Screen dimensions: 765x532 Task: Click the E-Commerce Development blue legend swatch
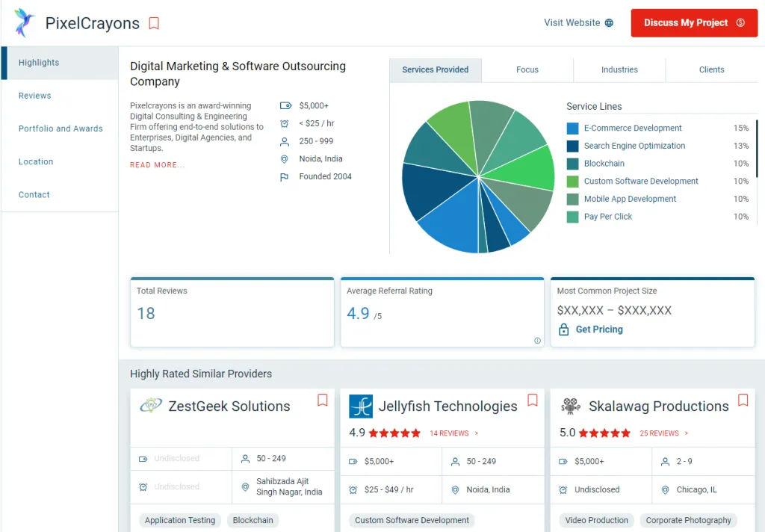point(572,129)
